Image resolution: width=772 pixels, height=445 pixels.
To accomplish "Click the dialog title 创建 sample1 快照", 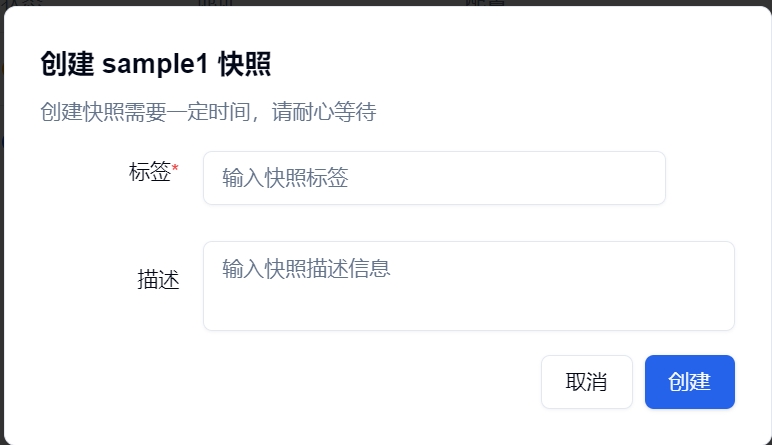I will point(156,64).
